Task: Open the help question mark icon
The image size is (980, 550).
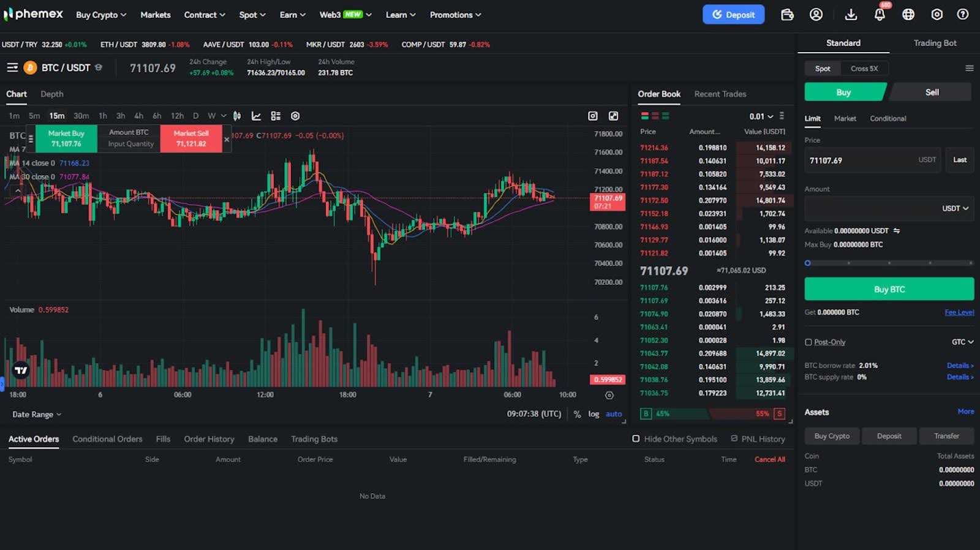Action: pyautogui.click(x=963, y=15)
